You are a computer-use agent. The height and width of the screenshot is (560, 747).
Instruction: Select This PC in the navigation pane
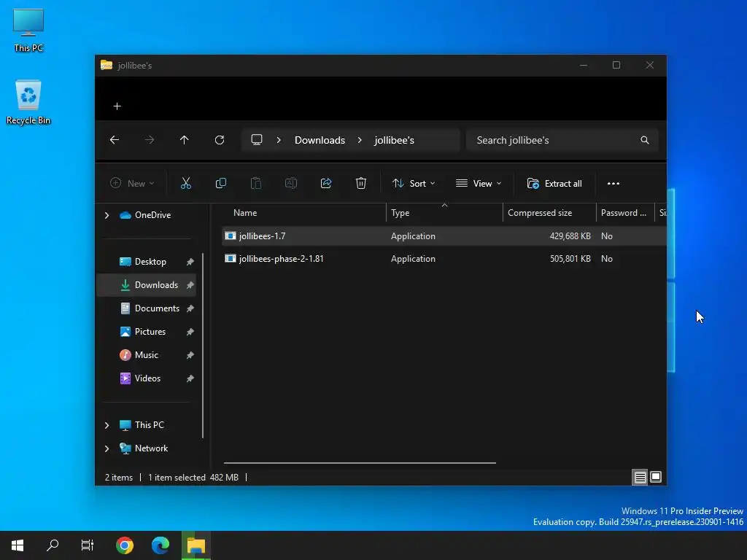tap(149, 425)
